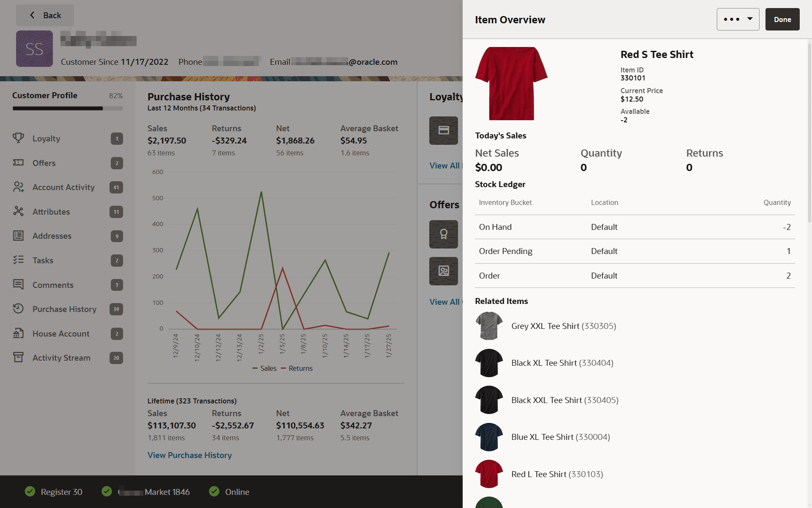
Task: Open the Offers ticket icon
Action: 18,163
